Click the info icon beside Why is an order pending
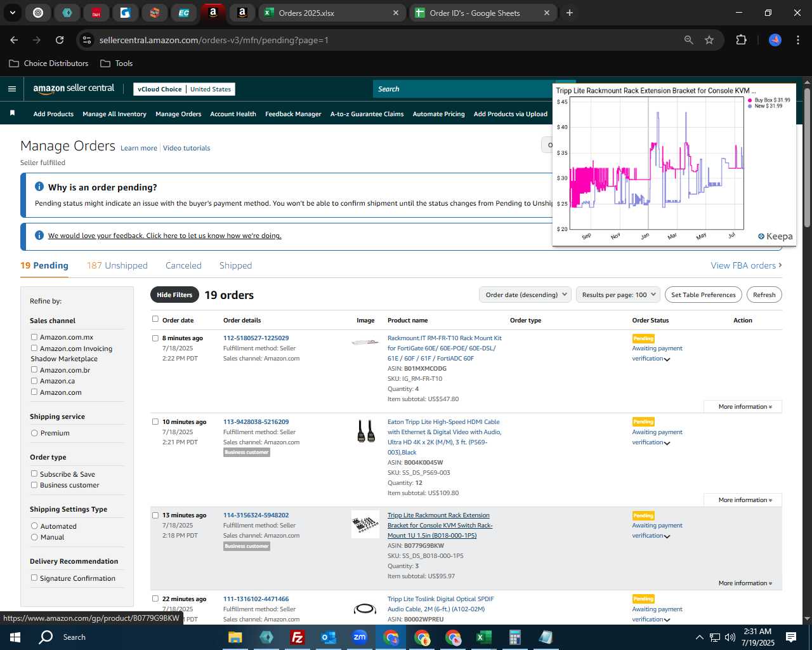The height and width of the screenshot is (650, 812). 39,187
